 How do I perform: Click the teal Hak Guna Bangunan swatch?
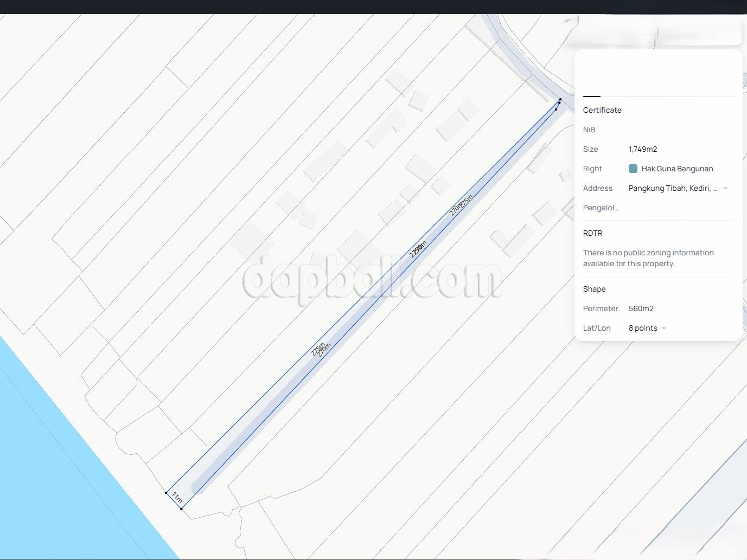click(x=633, y=169)
